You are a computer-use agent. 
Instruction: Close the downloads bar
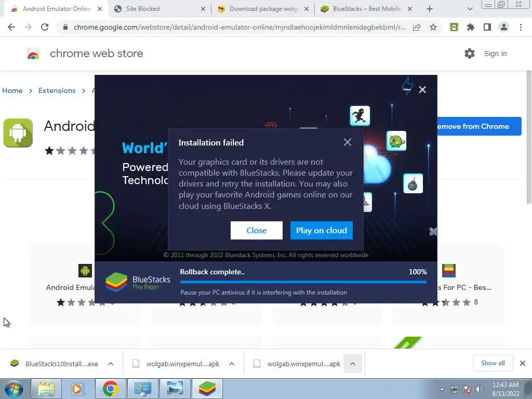point(523,363)
